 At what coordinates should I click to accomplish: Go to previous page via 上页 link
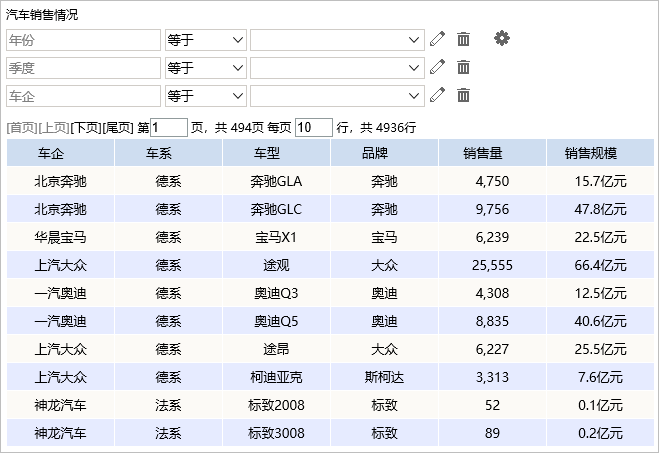pos(54,127)
